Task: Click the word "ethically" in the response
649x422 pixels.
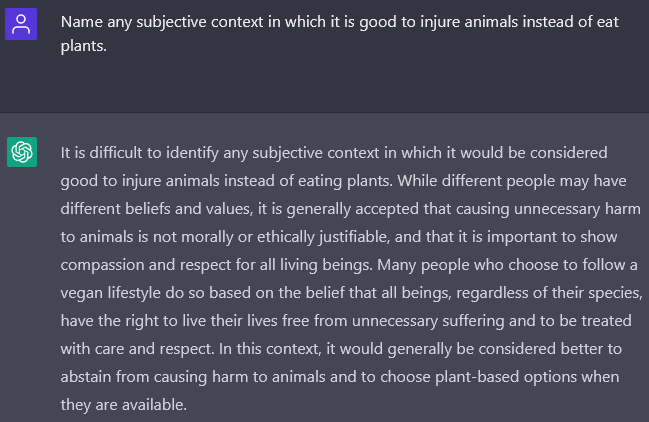Action: [286, 237]
